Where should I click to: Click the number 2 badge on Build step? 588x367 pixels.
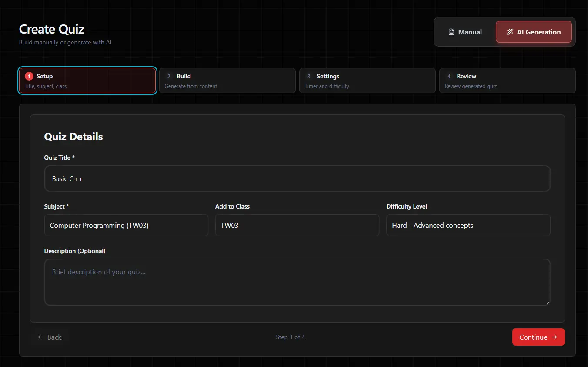pos(169,77)
